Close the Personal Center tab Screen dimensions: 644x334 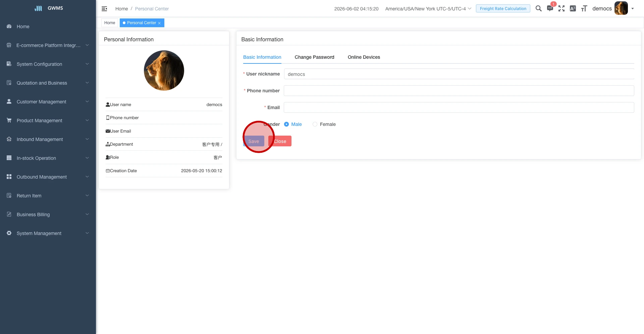tap(159, 23)
